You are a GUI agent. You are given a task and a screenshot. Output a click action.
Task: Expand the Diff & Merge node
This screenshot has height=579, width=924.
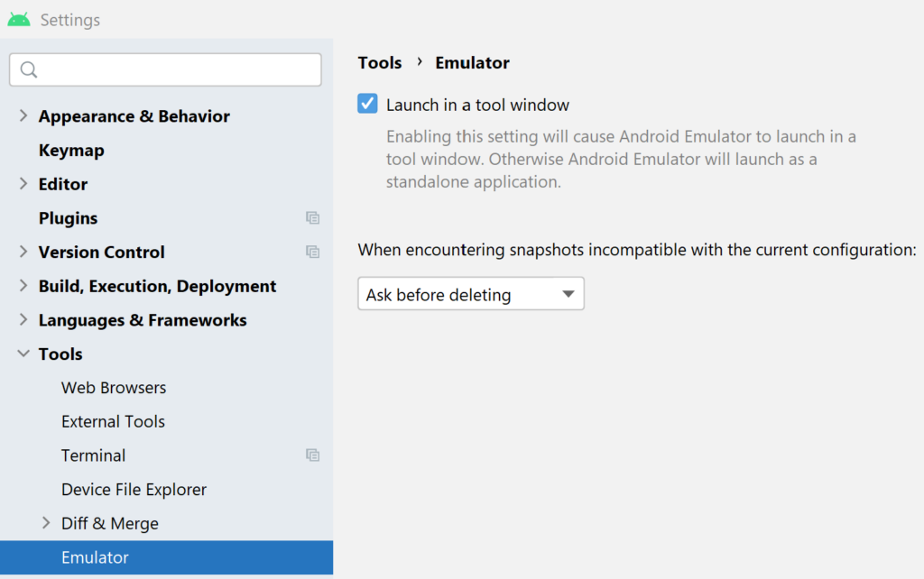click(46, 522)
